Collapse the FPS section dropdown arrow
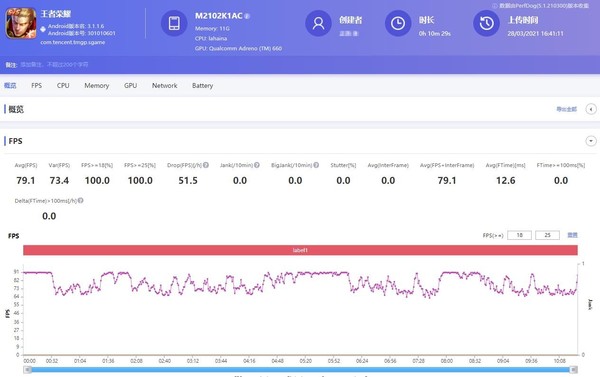The image size is (600, 377). pyautogui.click(x=591, y=141)
